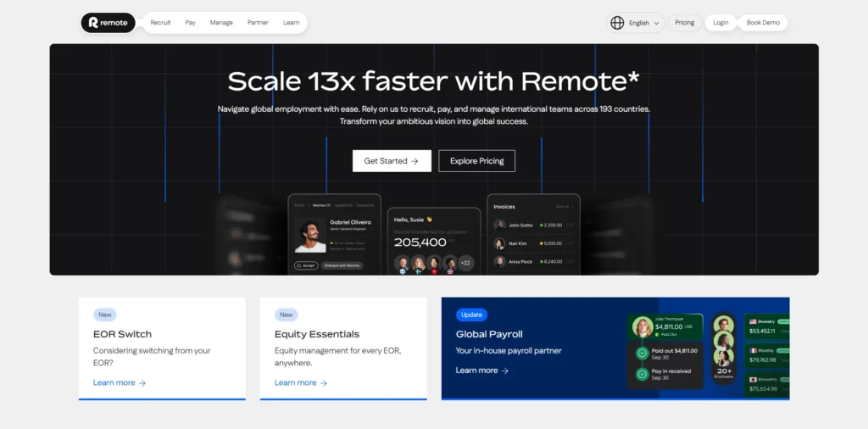Open the Manage menu

pyautogui.click(x=221, y=23)
